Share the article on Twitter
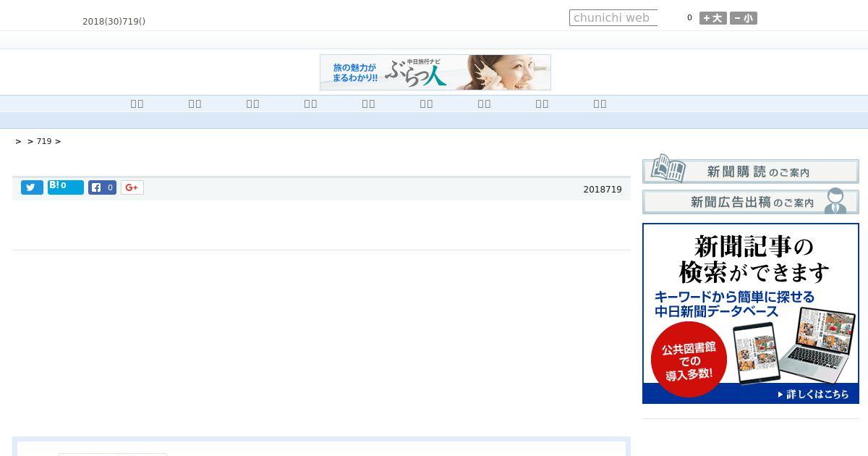Screen dimensions: 868x456 (32, 187)
